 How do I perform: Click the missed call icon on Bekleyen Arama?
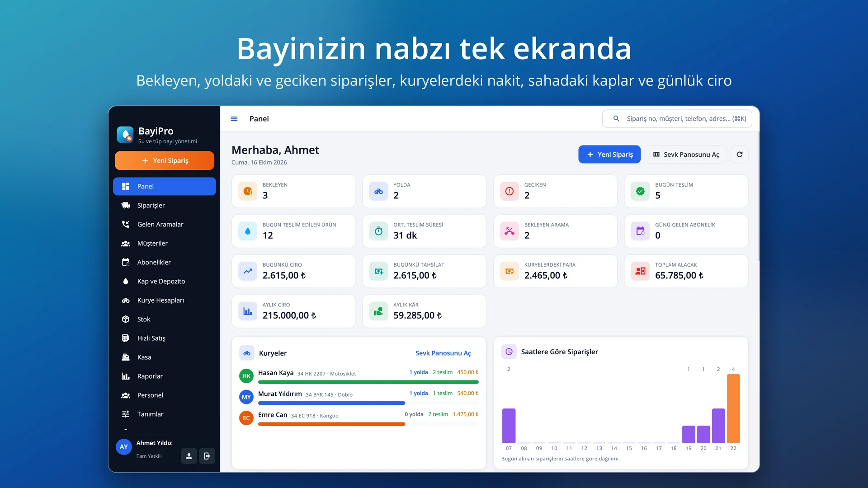(509, 231)
